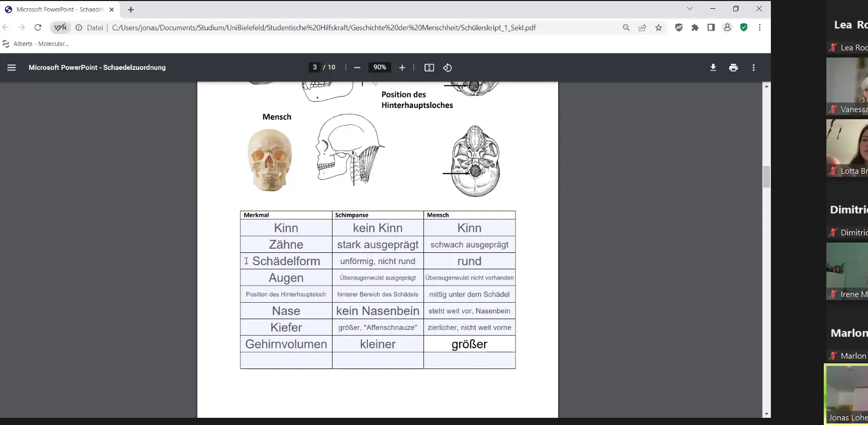Click the green shield extension icon
Screen dimensions: 868x425
(744, 28)
